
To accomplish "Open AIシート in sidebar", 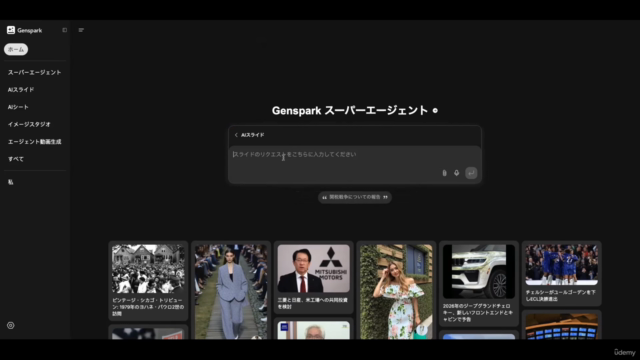I will click(18, 107).
